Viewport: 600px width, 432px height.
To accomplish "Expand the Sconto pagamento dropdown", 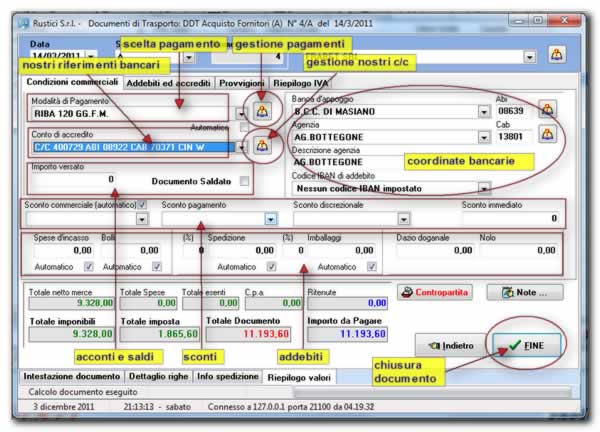I will (x=270, y=218).
